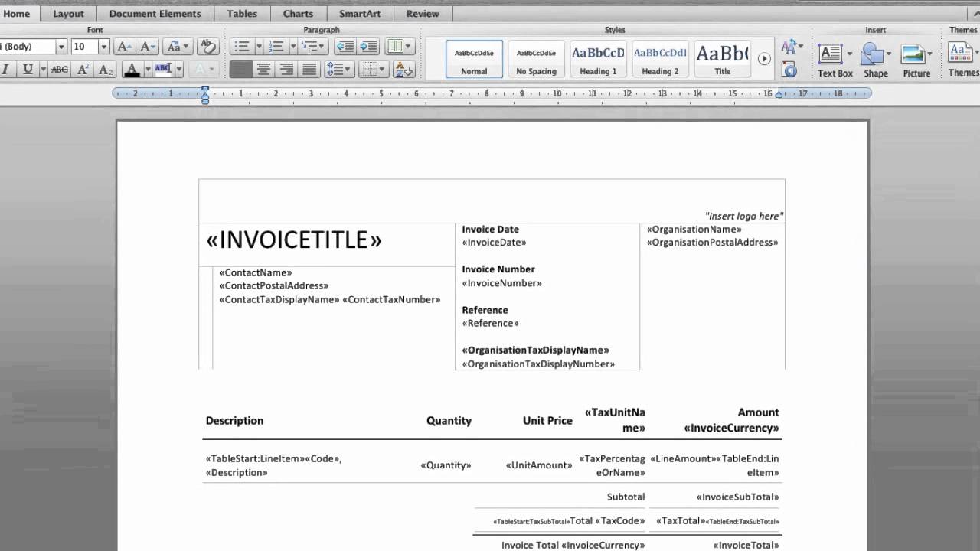
Task: Increase the font size with the grow icon
Action: 124,47
